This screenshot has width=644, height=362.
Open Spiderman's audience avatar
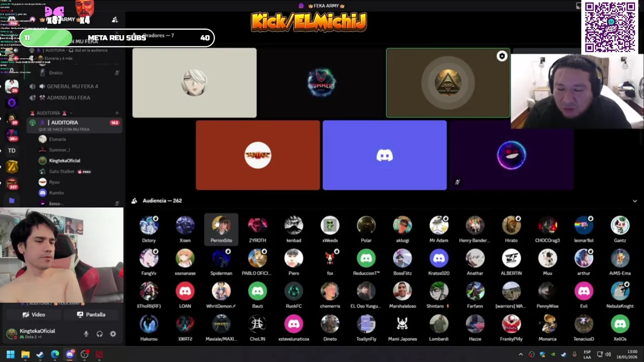tap(221, 258)
